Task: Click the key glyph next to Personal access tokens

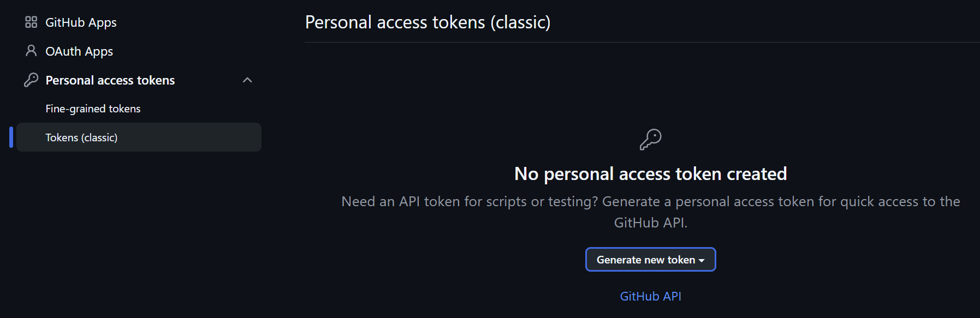Action: [x=31, y=80]
